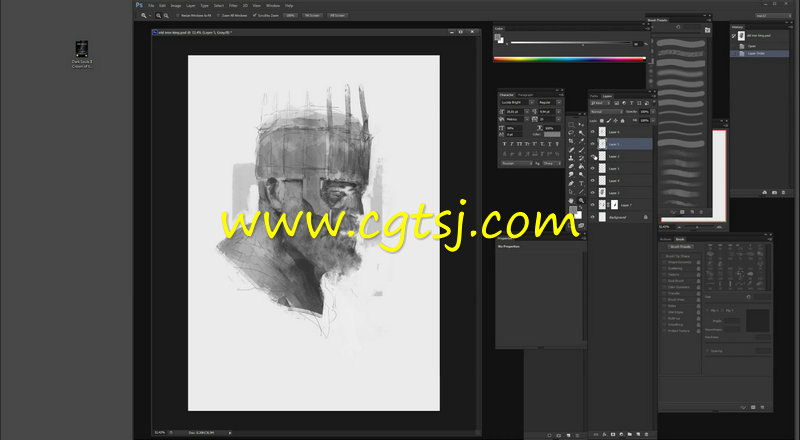The height and width of the screenshot is (440, 800).
Task: Toggle Scrubby Zoom checkbox
Action: click(254, 15)
